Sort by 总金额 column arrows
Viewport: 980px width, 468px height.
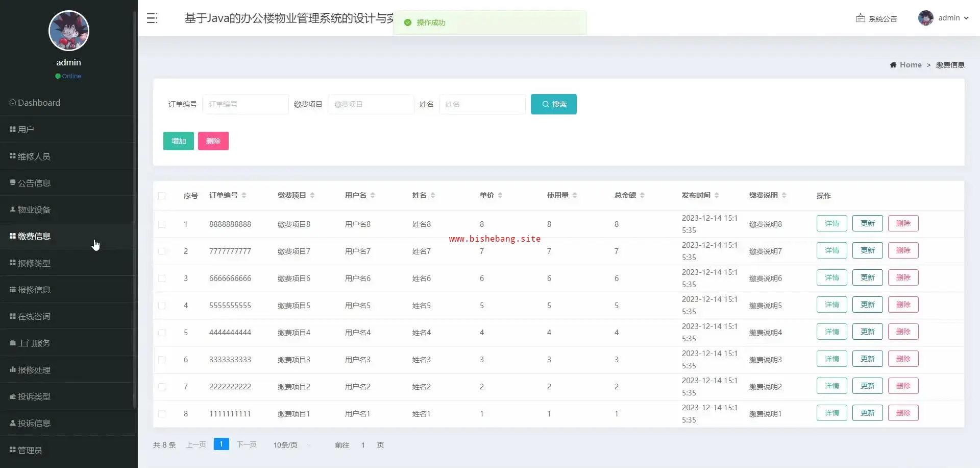click(x=642, y=195)
